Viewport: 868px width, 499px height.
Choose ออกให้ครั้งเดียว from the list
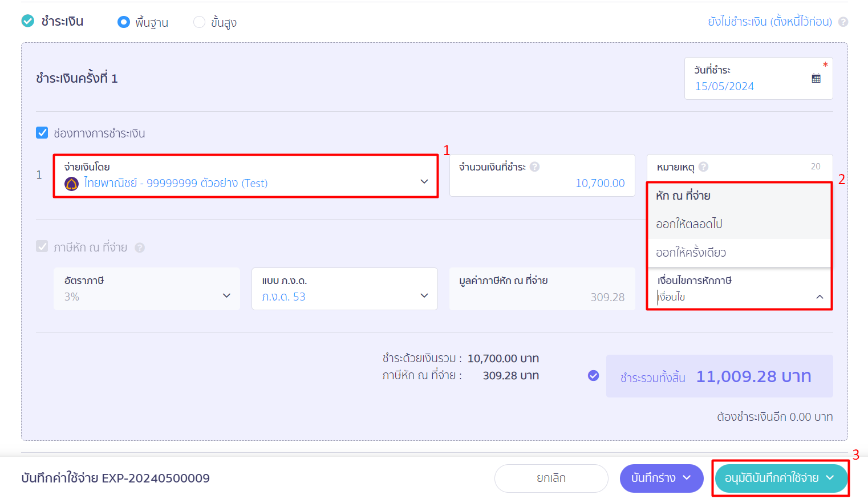pyautogui.click(x=739, y=253)
